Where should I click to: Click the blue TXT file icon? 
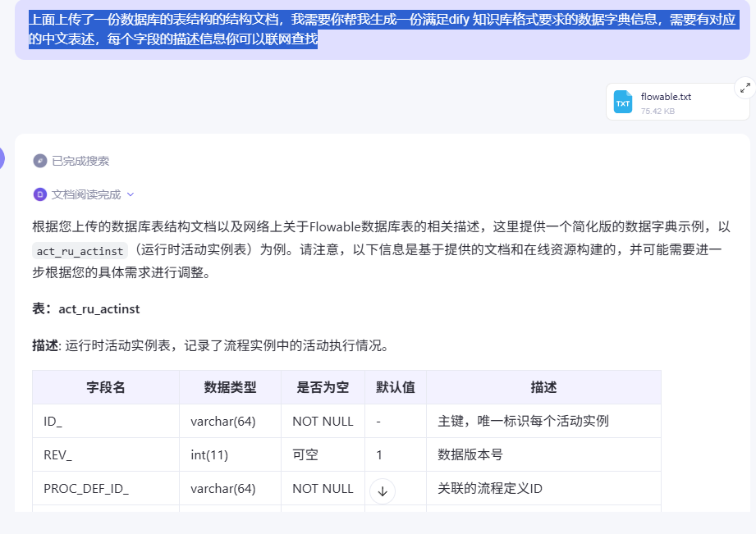click(623, 103)
